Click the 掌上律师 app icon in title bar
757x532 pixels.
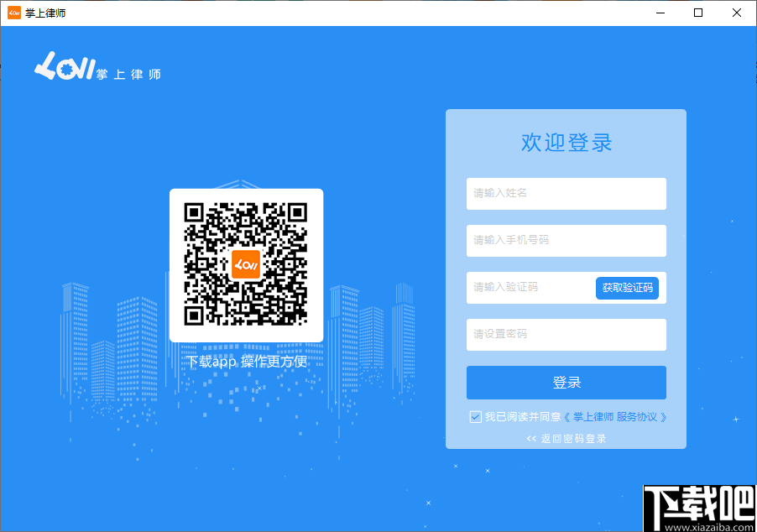pyautogui.click(x=14, y=13)
